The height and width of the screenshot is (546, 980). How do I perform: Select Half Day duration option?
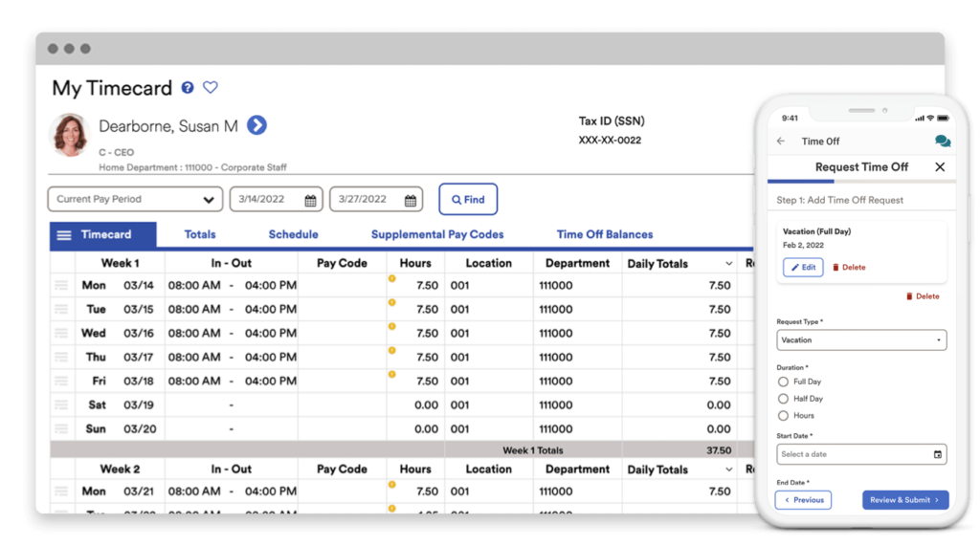[783, 399]
